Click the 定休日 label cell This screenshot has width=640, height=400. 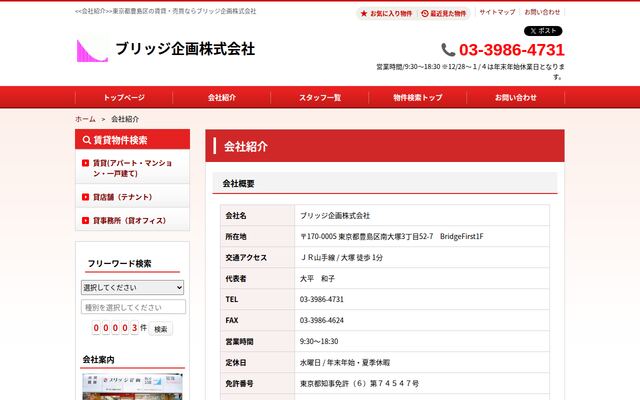tap(257, 362)
